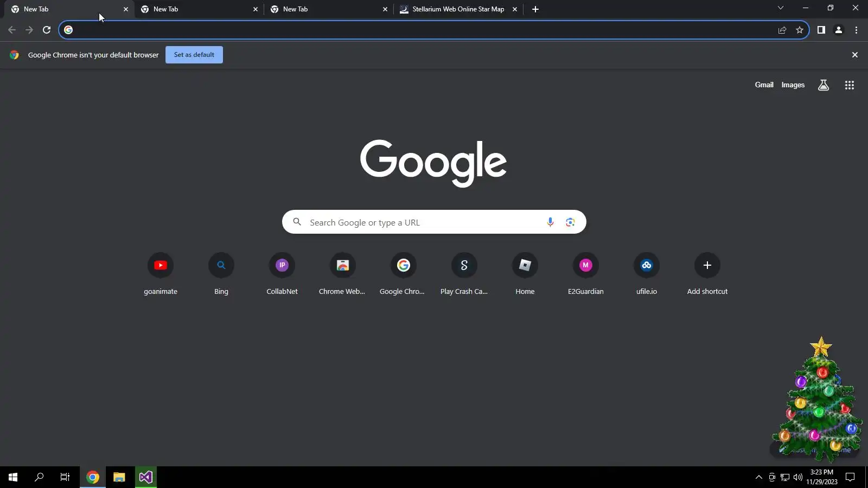The width and height of the screenshot is (868, 488).
Task: Open a new tab with the plus button
Action: point(535,9)
